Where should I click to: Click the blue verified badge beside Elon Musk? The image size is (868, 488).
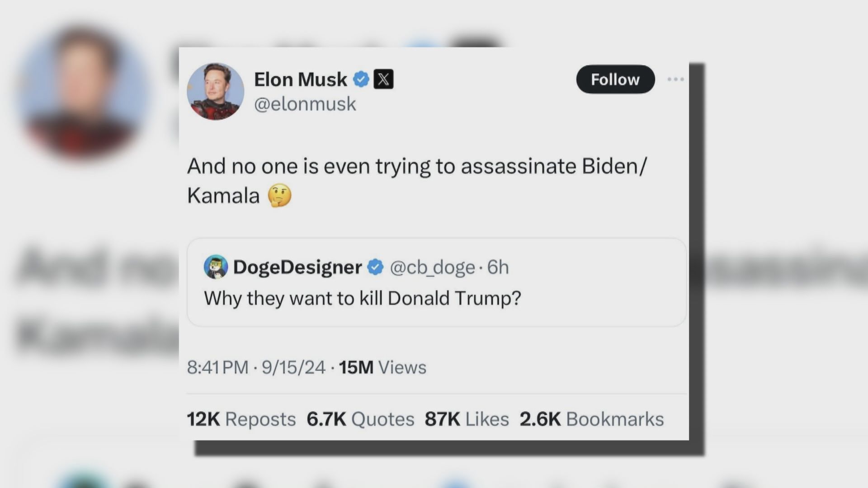coord(361,80)
